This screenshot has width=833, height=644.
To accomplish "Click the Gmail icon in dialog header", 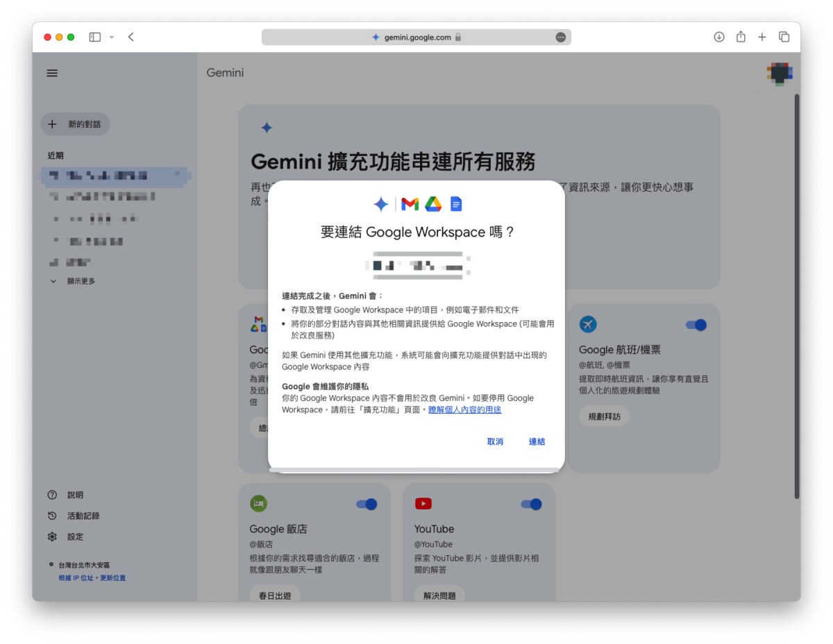I will [410, 204].
